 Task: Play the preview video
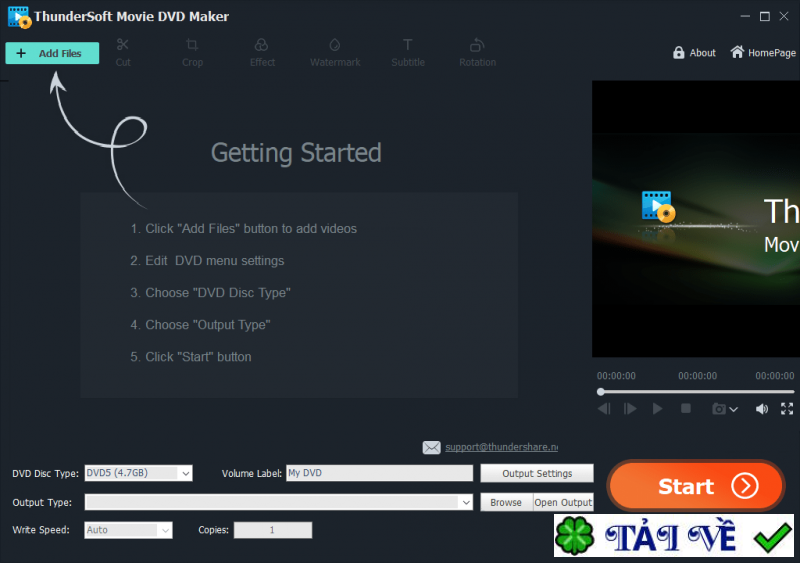pos(657,409)
